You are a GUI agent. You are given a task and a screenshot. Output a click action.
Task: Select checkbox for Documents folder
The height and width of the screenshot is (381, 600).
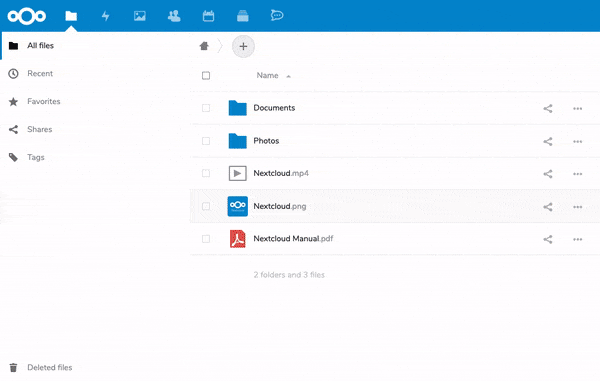(206, 108)
